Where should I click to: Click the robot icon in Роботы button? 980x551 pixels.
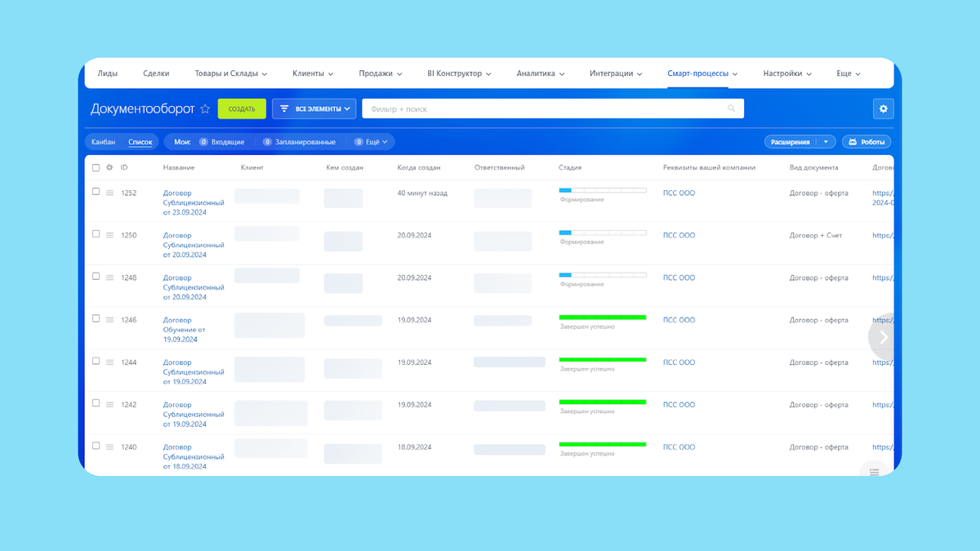853,142
